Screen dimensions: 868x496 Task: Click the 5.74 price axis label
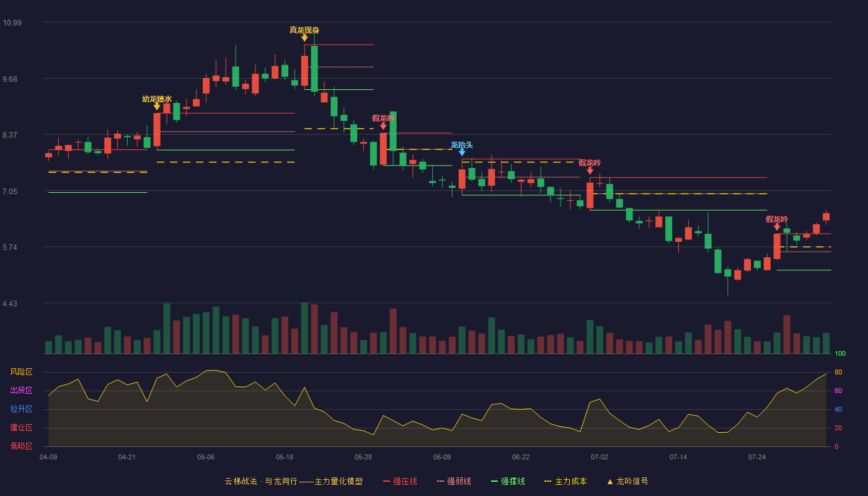point(10,247)
